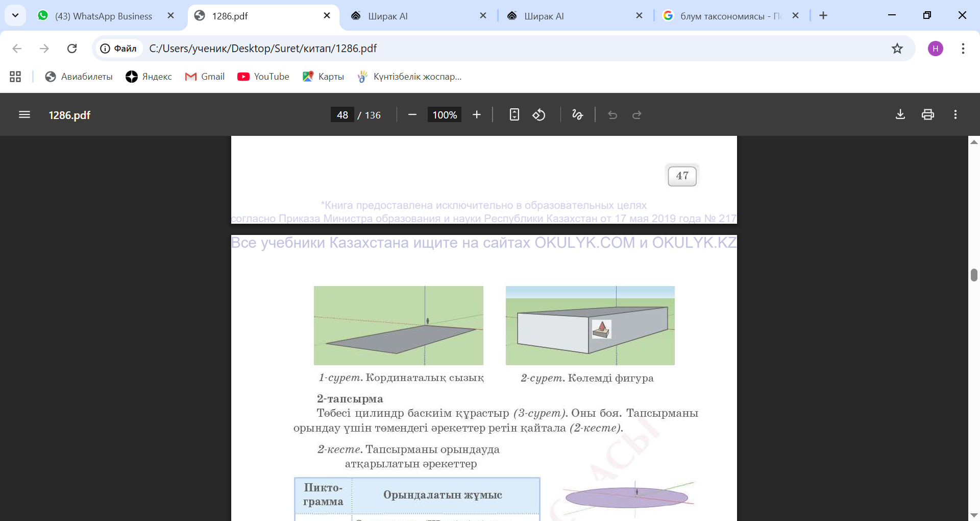Click the 1-сурет green plane image
This screenshot has width=980, height=521.
[x=399, y=325]
